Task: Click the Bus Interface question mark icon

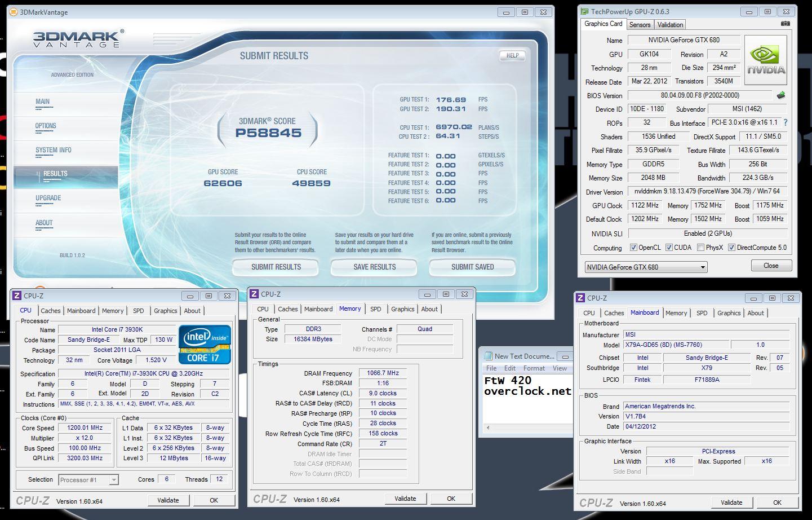Action: click(785, 122)
